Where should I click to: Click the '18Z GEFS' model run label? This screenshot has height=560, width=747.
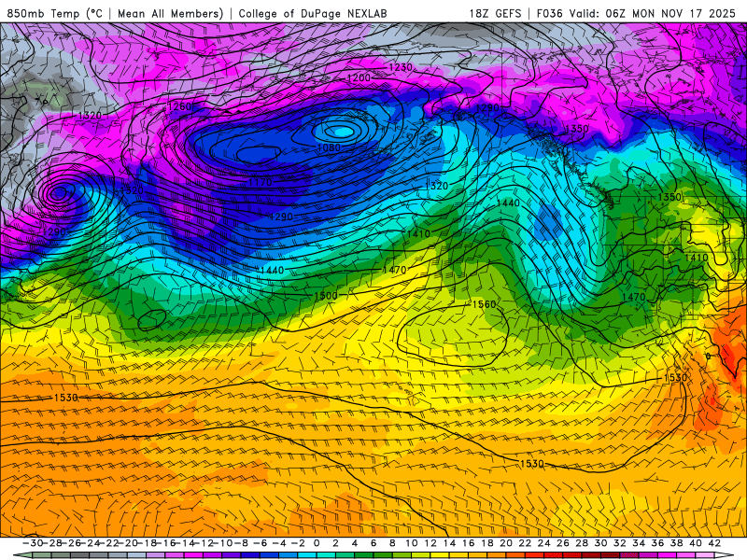pyautogui.click(x=495, y=13)
